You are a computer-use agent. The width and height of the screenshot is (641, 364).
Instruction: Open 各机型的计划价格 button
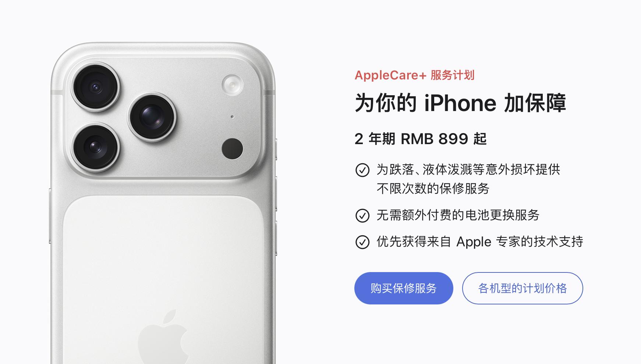(523, 288)
